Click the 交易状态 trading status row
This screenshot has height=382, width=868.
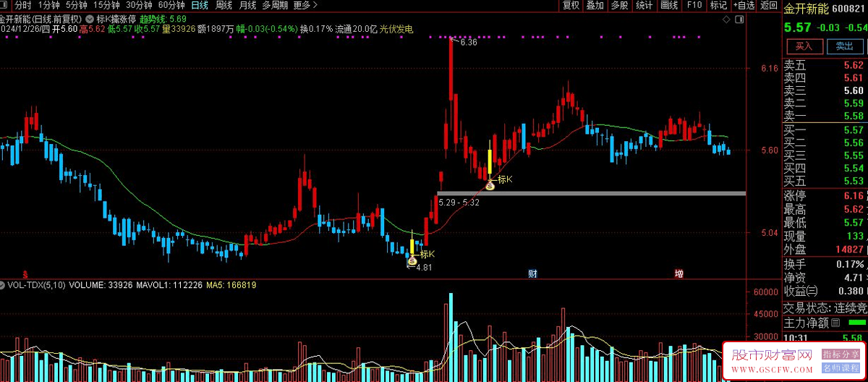tap(825, 307)
